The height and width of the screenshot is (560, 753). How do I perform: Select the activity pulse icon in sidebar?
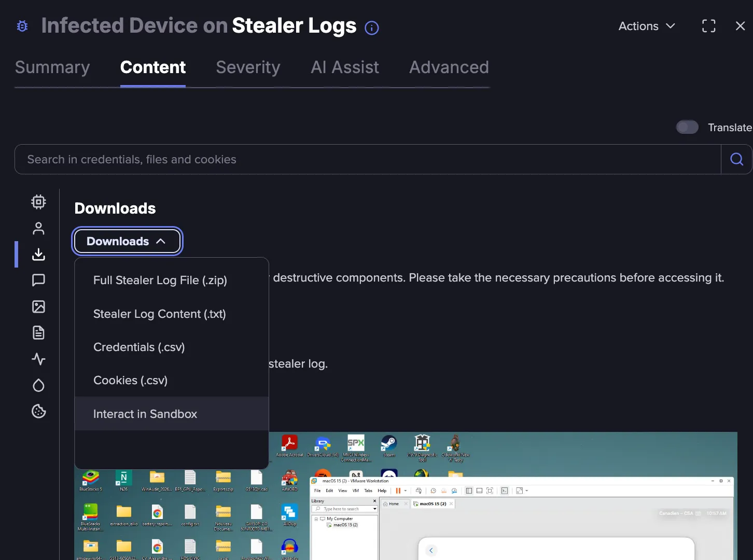pos(38,359)
